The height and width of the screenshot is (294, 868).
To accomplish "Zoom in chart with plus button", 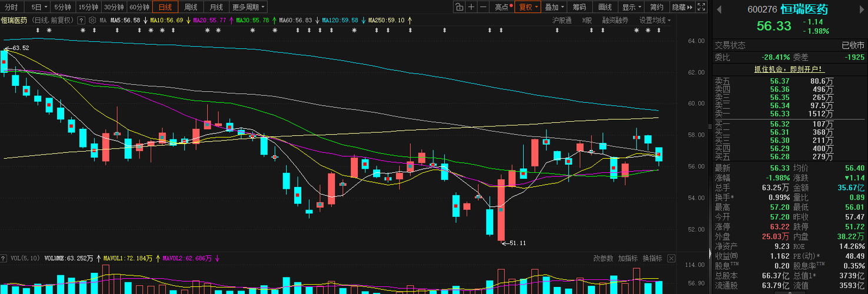I will pos(471,7).
